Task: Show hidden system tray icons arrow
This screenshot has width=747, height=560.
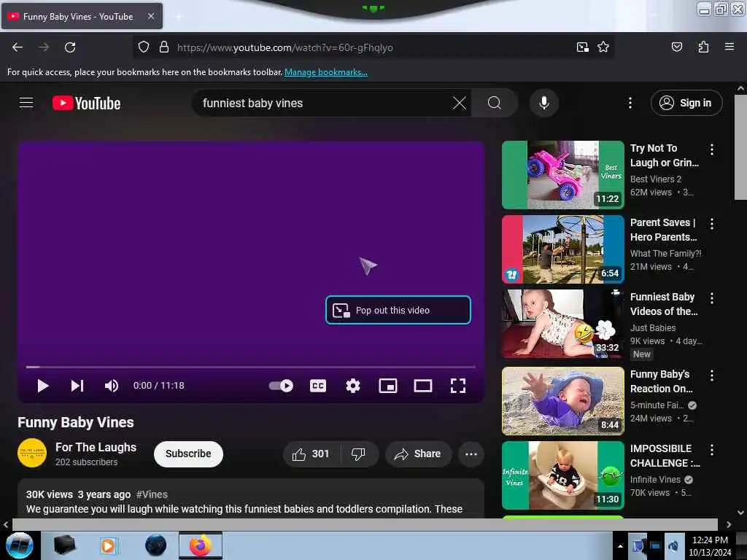Action: click(x=620, y=546)
